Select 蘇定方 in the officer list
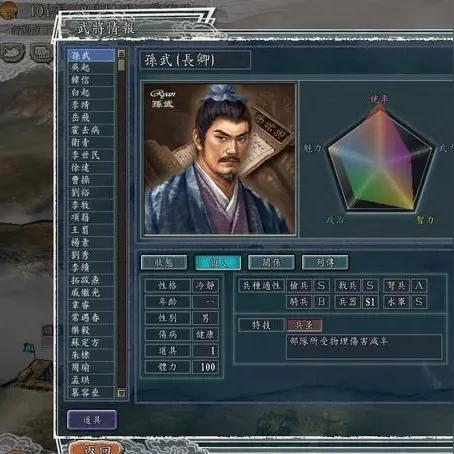454x454 pixels. point(91,342)
